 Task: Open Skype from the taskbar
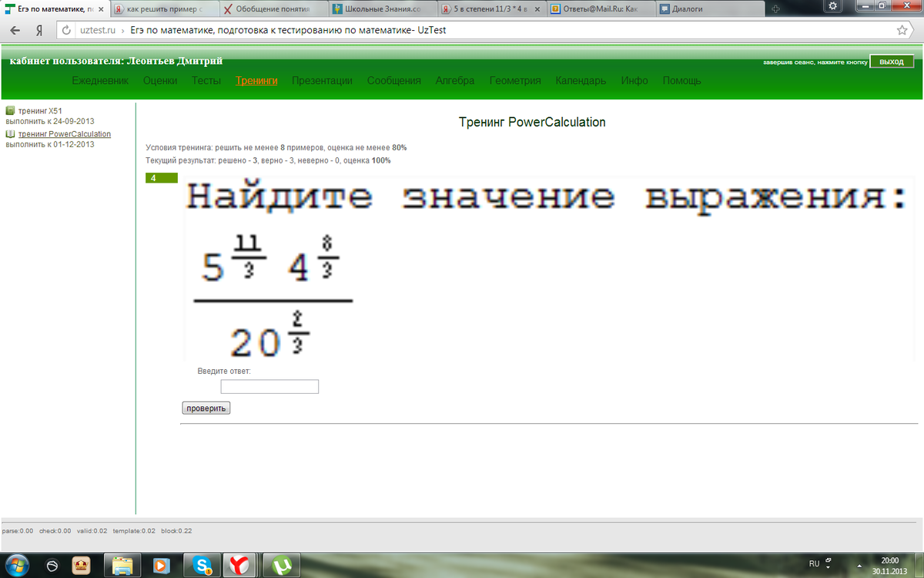(x=203, y=565)
